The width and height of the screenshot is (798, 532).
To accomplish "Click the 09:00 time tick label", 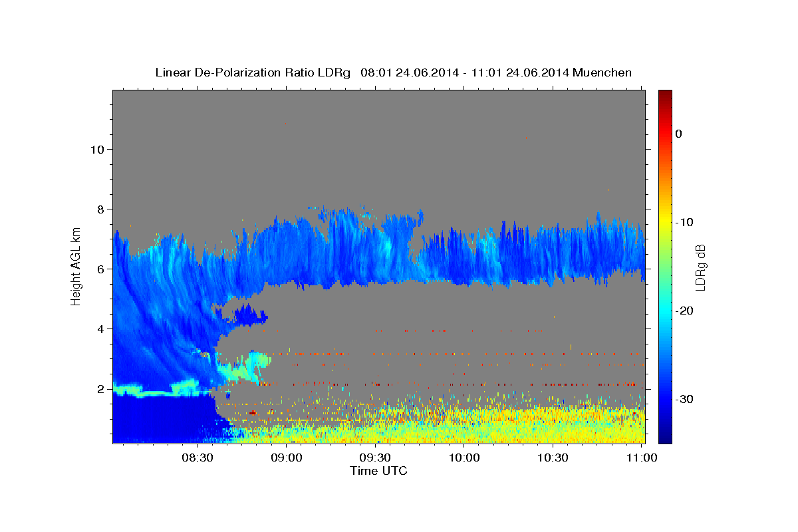I will (287, 458).
